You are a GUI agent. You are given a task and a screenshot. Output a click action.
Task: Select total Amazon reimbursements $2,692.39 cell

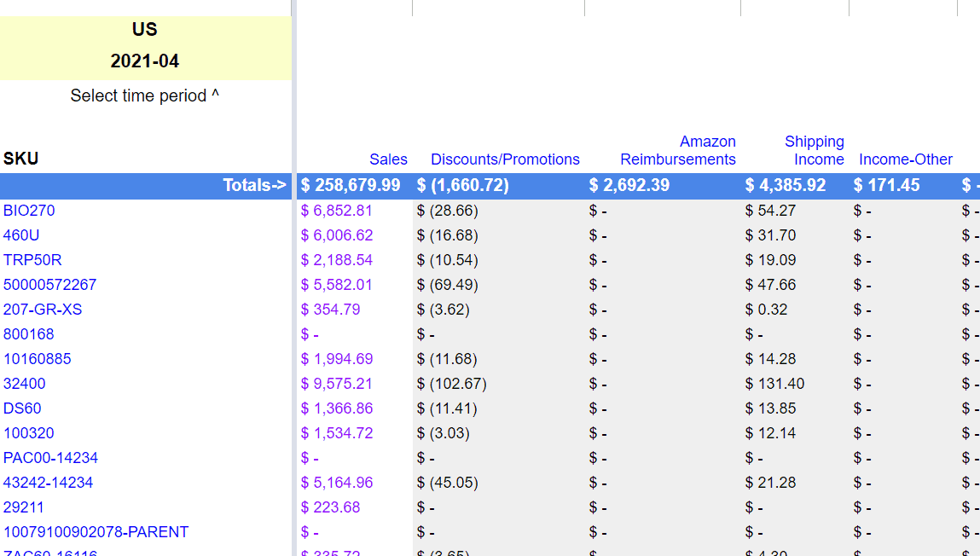[x=629, y=186]
